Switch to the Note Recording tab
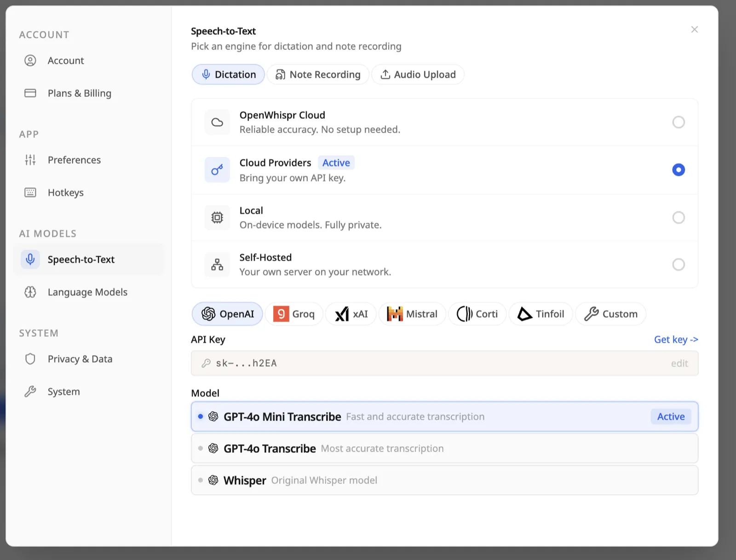 coord(318,75)
